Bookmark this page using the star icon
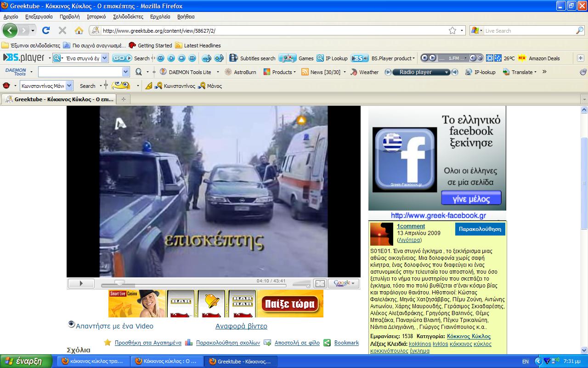 point(452,31)
